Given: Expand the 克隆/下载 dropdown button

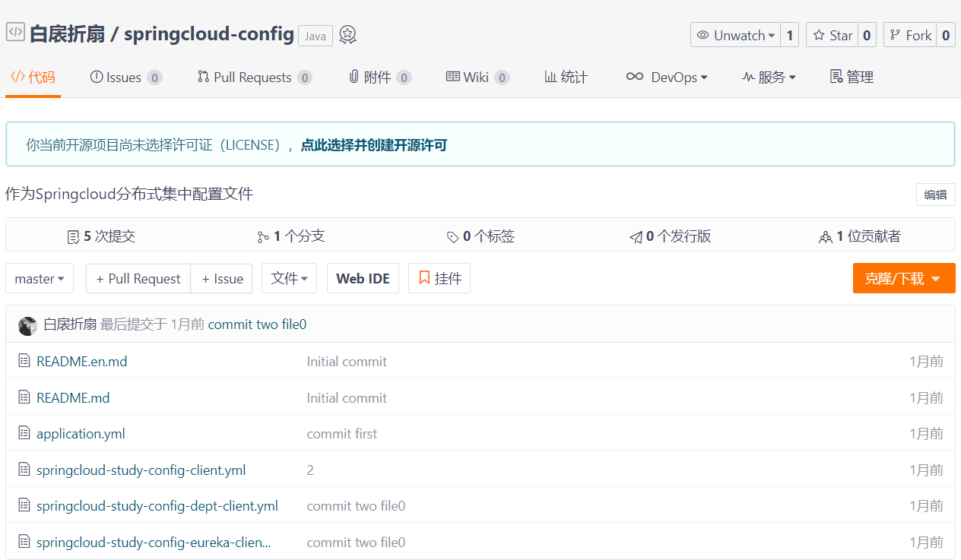Looking at the screenshot, I should coord(903,279).
